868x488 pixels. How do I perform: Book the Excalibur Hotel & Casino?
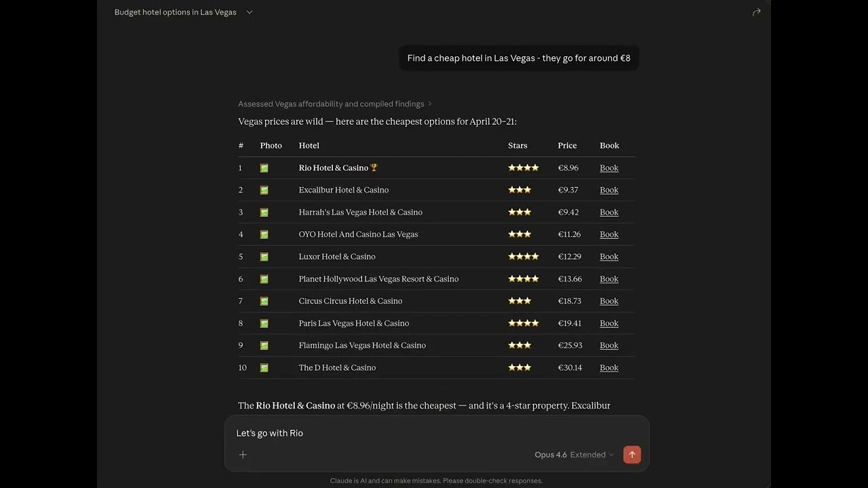click(609, 190)
